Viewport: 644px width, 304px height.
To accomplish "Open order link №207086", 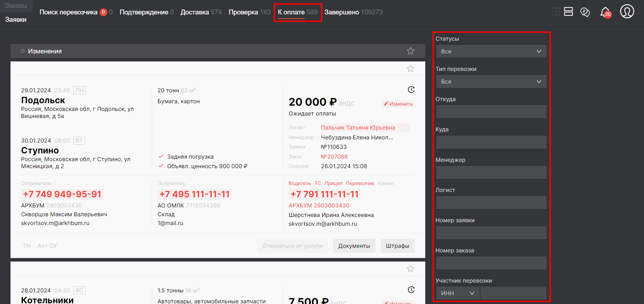I will [334, 157].
